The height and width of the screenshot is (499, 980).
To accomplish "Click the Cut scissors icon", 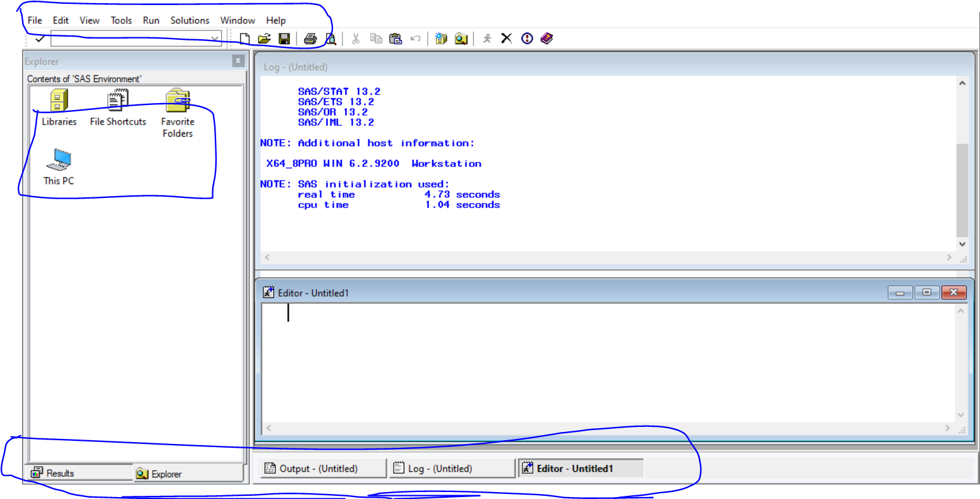I will pos(356,39).
